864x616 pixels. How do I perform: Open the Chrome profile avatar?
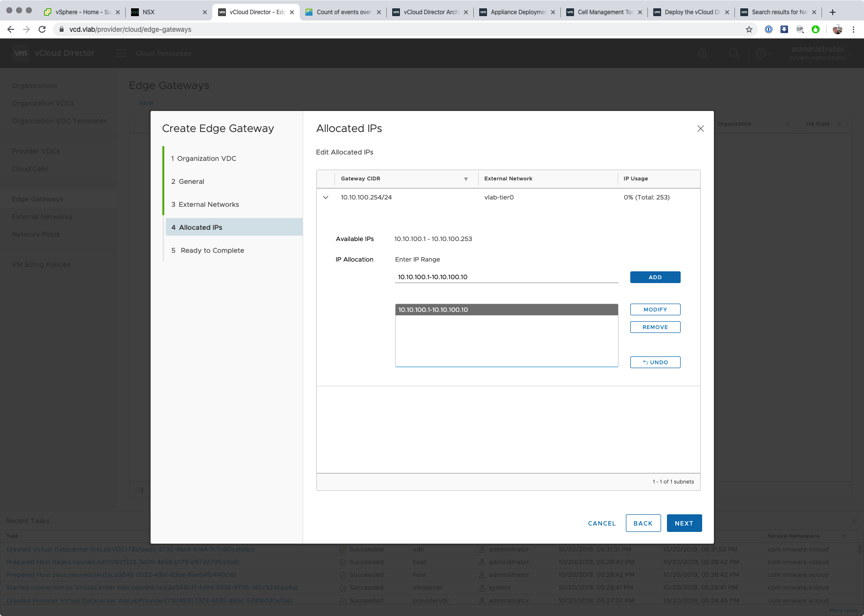pos(838,29)
